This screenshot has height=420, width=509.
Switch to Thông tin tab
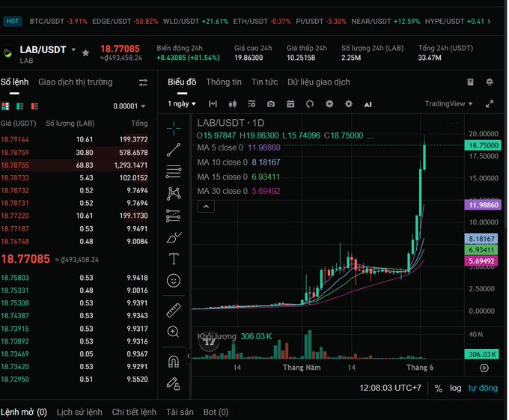224,82
